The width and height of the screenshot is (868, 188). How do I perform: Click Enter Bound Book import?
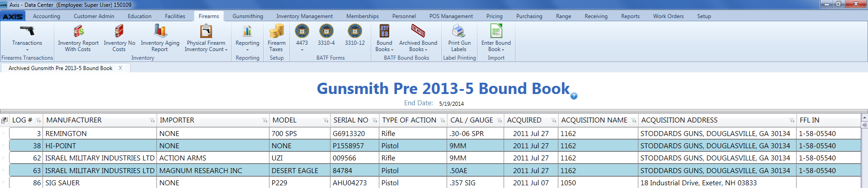[x=496, y=38]
